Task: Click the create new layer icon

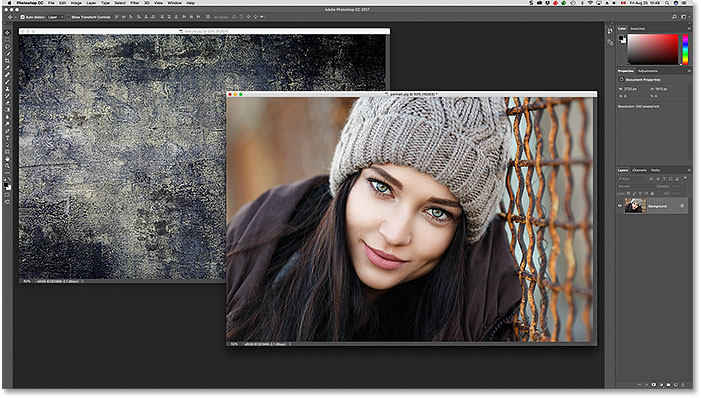Action: 676,385
